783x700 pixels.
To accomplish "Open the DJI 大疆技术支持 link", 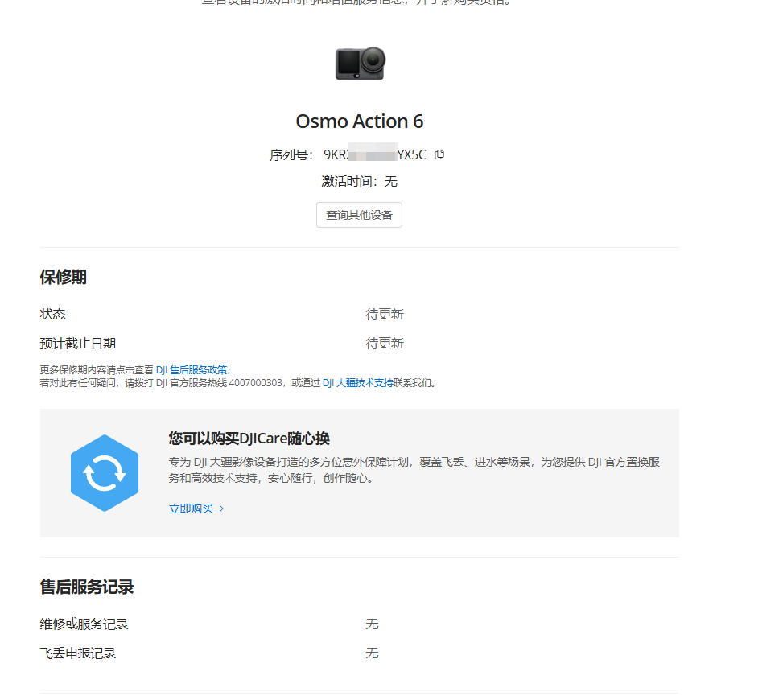I will tap(357, 383).
